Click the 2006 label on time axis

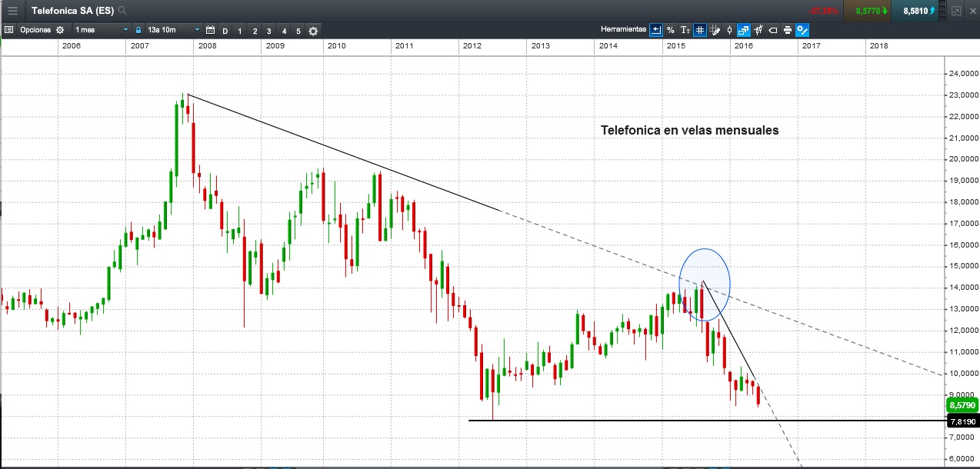[72, 46]
